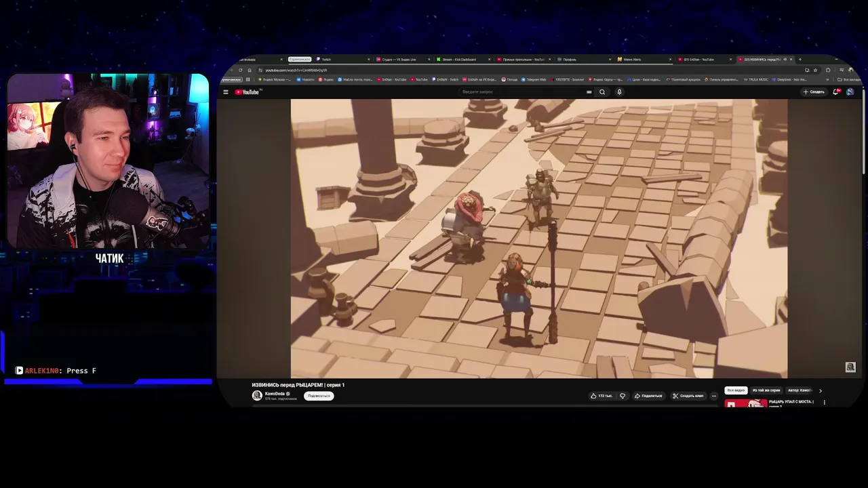The image size is (868, 488).
Task: Bookmark this page with the star
Action: pyautogui.click(x=815, y=70)
